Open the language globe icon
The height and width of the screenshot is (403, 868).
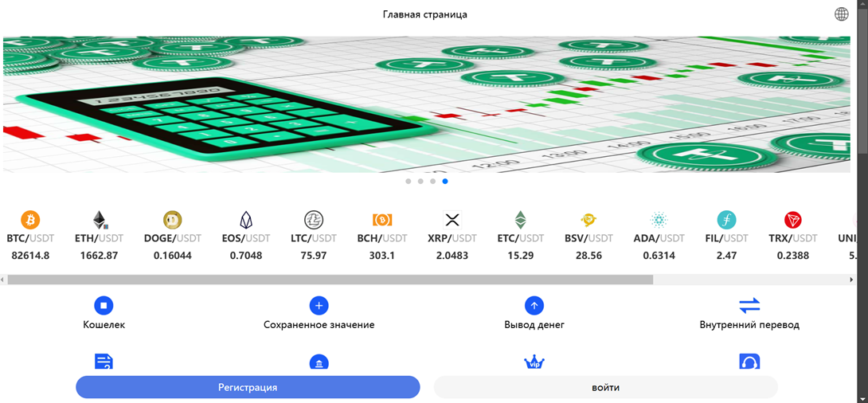pos(842,14)
